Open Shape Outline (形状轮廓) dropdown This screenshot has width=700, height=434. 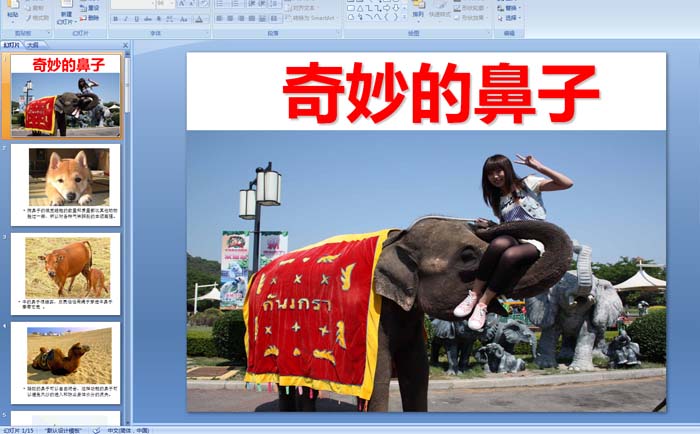pos(471,8)
